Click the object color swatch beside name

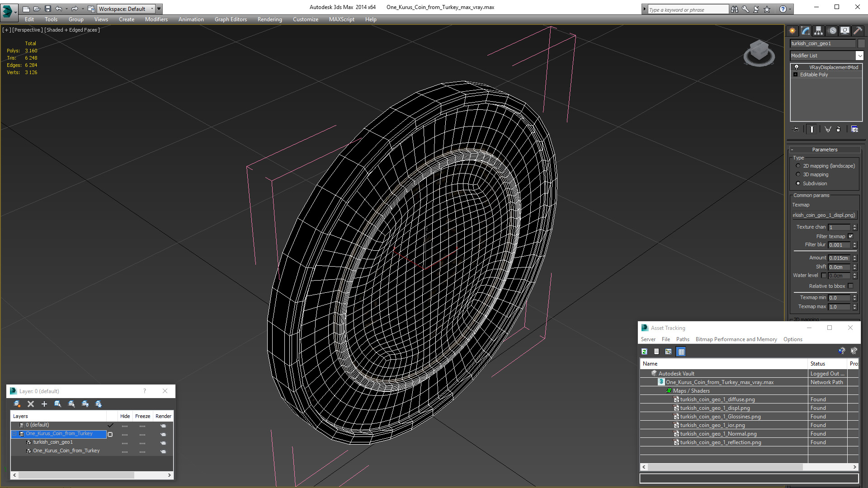click(861, 43)
